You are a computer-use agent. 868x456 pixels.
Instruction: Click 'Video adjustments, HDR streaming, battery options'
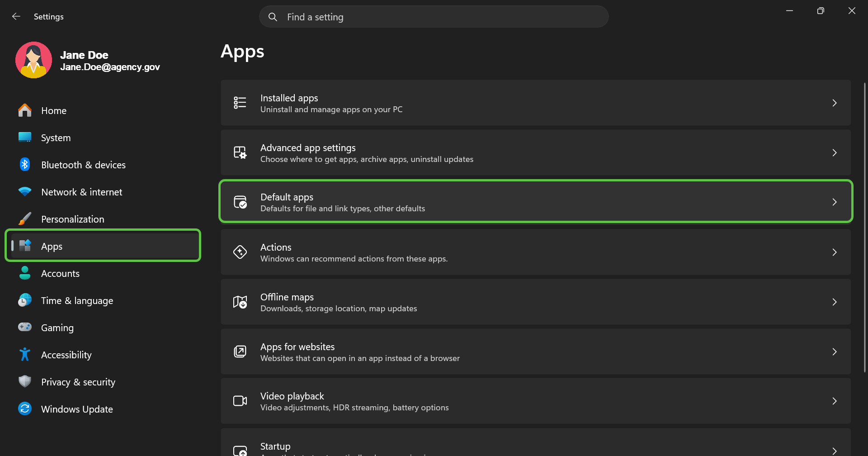coord(354,408)
